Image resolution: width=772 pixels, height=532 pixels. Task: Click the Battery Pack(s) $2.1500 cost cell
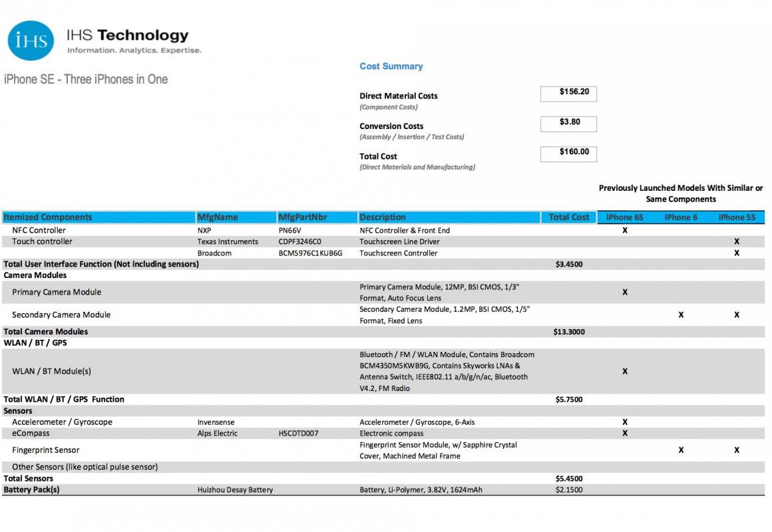(569, 490)
